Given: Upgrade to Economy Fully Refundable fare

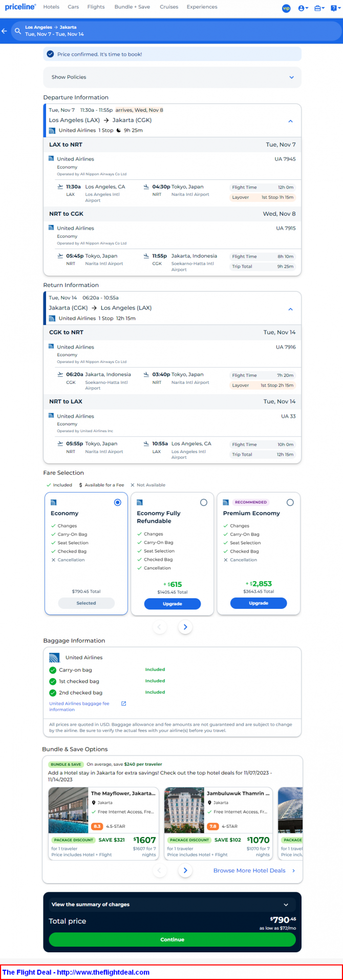Looking at the screenshot, I should coord(173,604).
